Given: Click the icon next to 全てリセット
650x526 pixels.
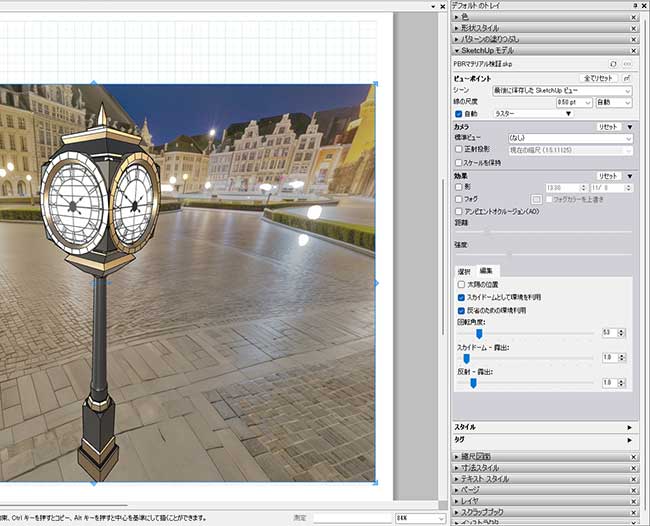Looking at the screenshot, I should click(627, 78).
